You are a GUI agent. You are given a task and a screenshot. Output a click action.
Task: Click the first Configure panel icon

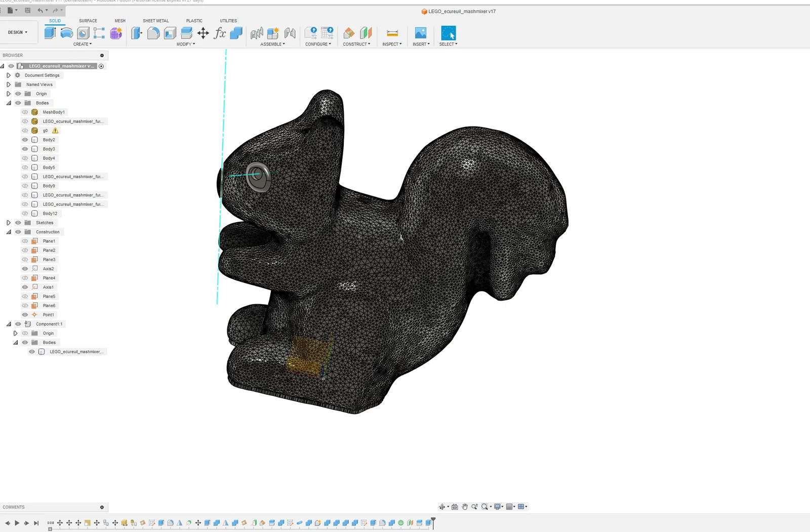[x=311, y=33]
